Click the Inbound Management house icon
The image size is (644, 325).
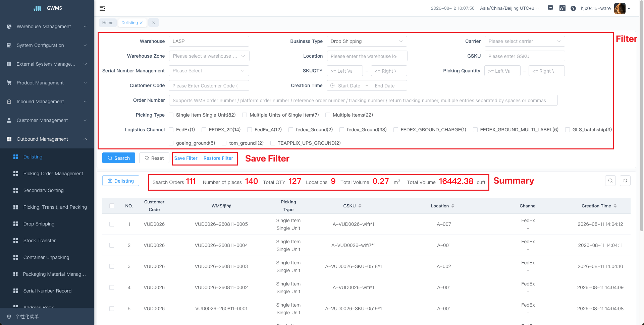point(9,102)
